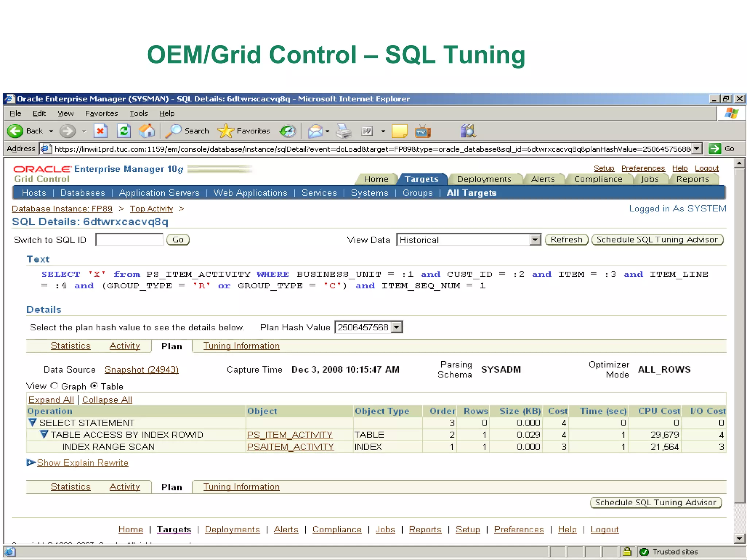Open the upper Tuning Information tab
747x560 pixels.
coord(241,346)
